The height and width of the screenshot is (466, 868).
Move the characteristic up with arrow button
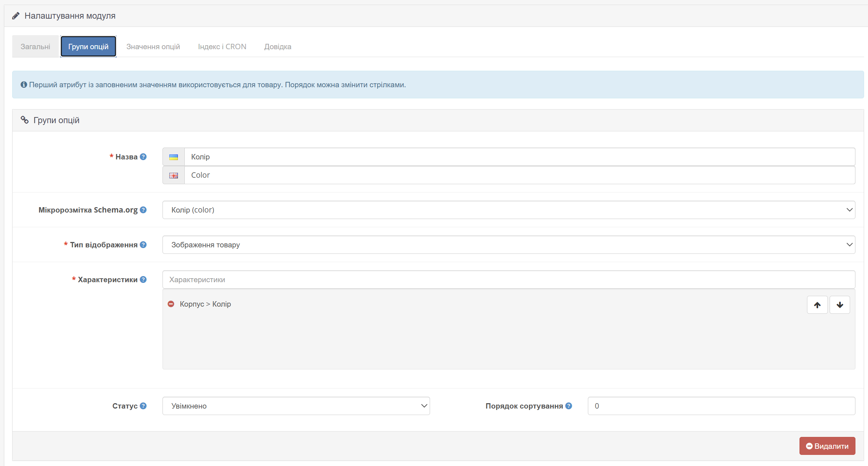pyautogui.click(x=817, y=305)
